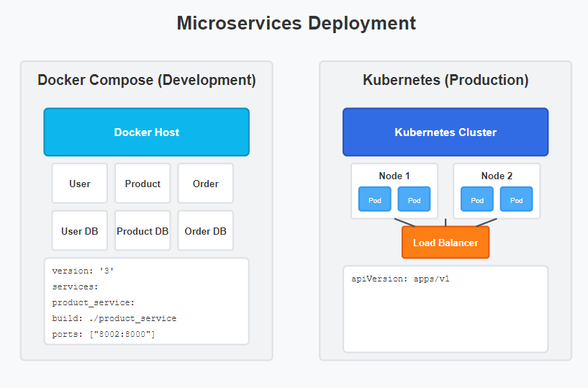The height and width of the screenshot is (388, 588).
Task: Click the "product_service:" code line
Action: click(x=94, y=302)
